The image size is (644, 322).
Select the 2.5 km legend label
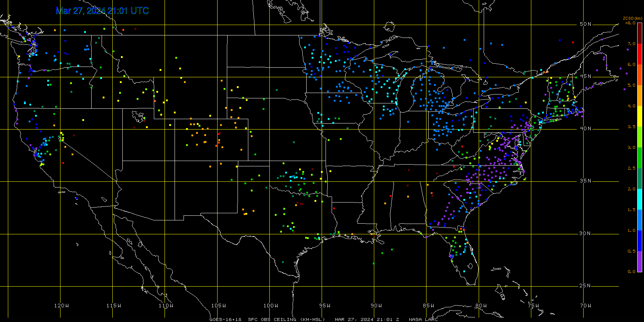click(x=631, y=168)
